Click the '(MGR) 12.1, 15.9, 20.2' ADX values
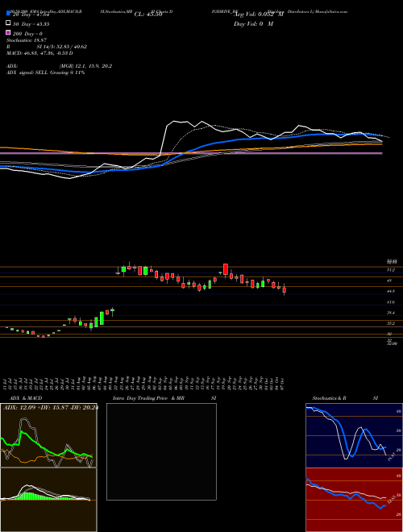 pyautogui.click(x=85, y=66)
